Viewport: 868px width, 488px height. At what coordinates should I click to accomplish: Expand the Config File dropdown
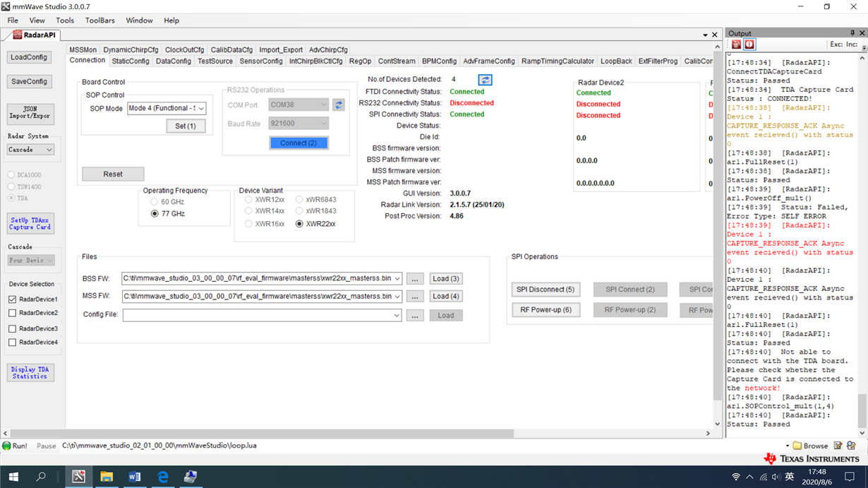[x=397, y=315]
